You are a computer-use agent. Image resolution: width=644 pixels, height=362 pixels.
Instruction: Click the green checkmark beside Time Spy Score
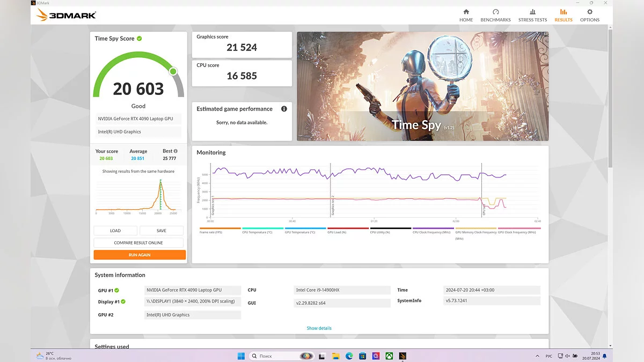(140, 39)
